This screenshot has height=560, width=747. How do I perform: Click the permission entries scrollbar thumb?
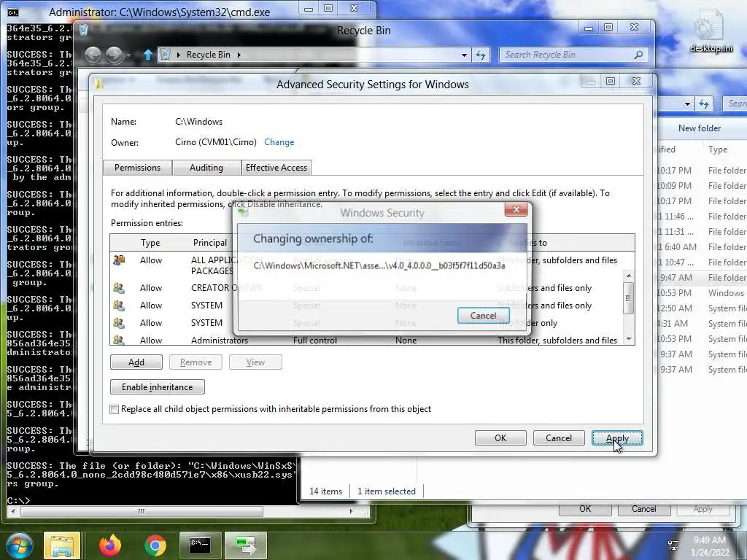pyautogui.click(x=628, y=298)
